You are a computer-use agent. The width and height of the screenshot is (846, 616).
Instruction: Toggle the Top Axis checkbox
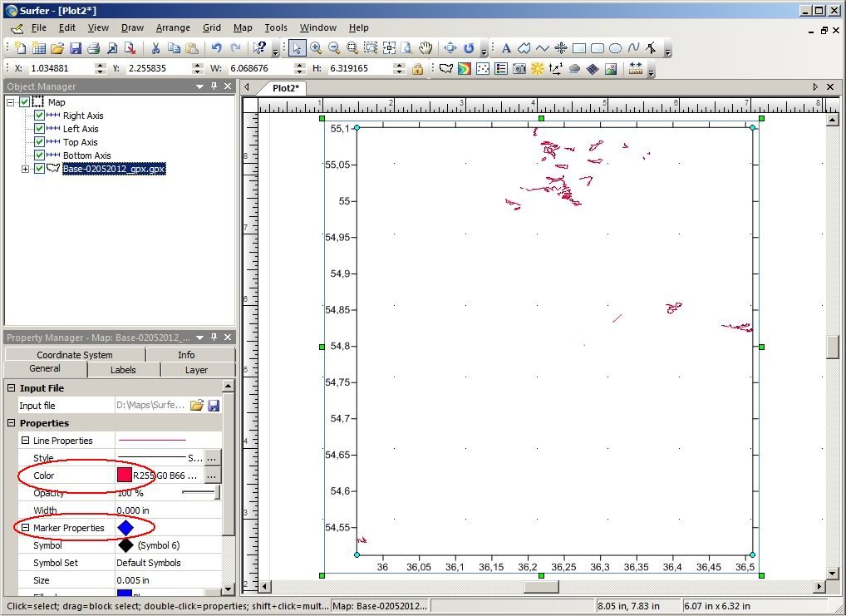tap(39, 142)
